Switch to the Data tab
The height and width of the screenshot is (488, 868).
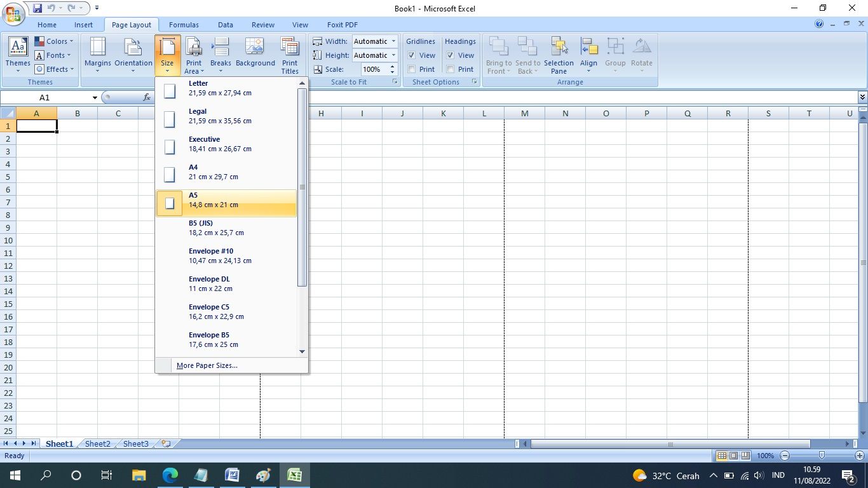click(226, 25)
